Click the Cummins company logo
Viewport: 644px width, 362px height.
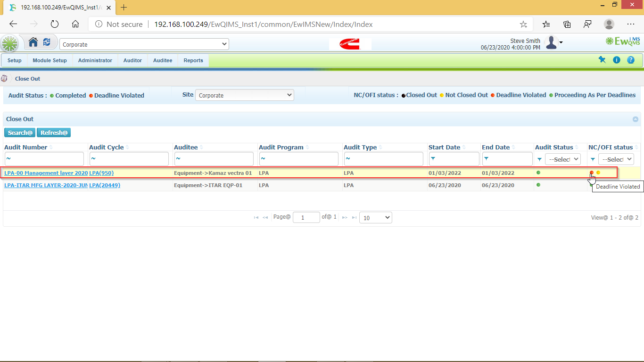350,44
